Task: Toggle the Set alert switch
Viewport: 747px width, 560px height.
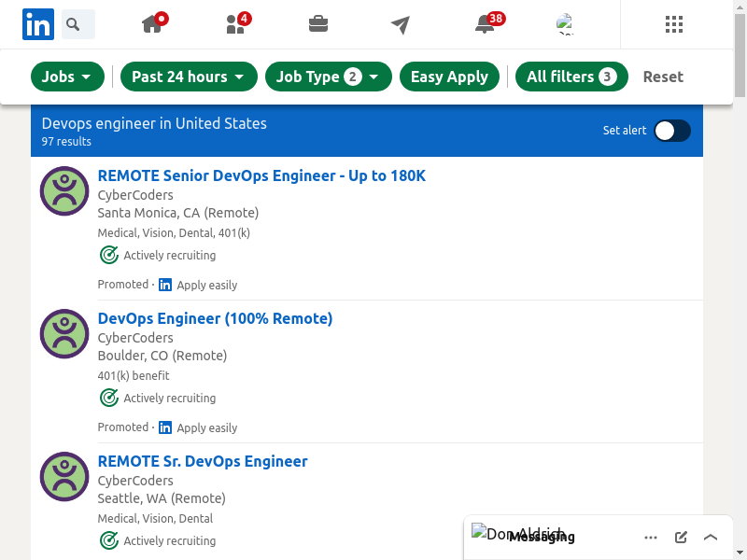Action: click(671, 131)
